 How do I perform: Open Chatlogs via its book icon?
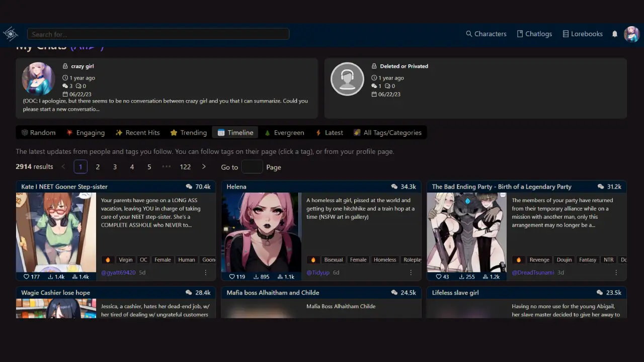coord(519,34)
